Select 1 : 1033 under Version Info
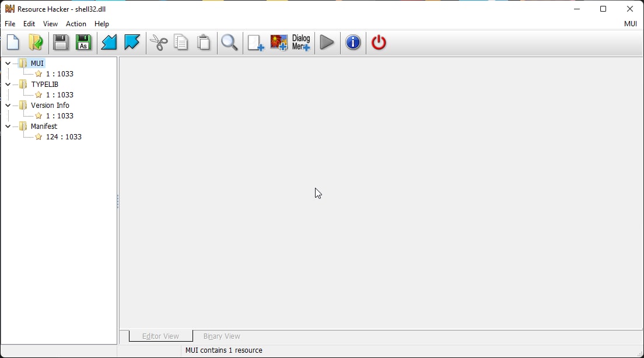Image resolution: width=644 pixels, height=358 pixels. coord(60,116)
